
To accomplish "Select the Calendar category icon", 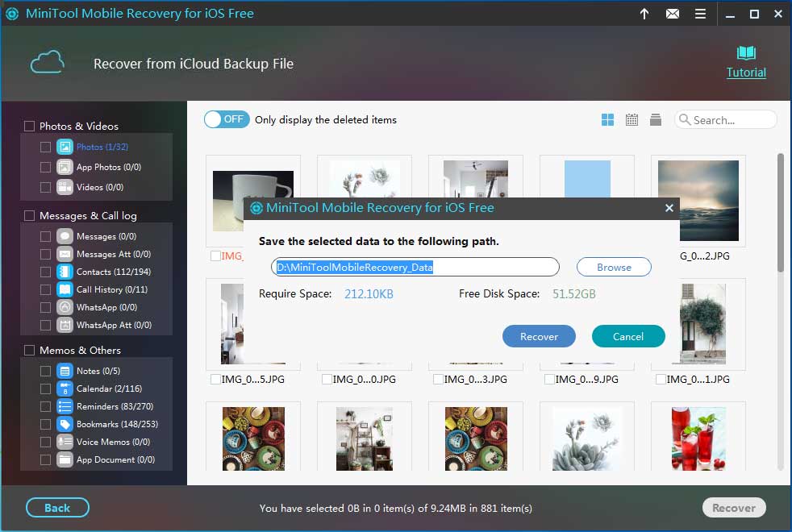I will pos(65,389).
